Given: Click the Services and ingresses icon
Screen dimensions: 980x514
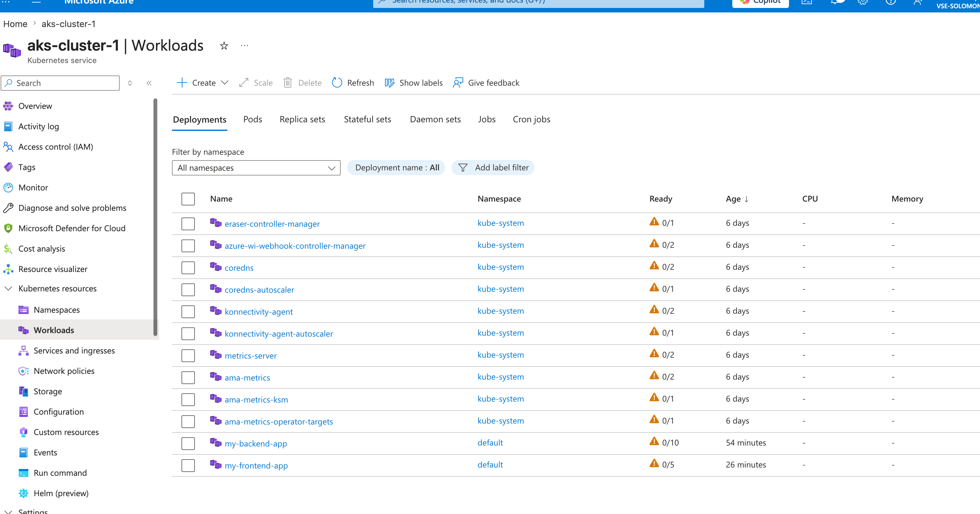Looking at the screenshot, I should pyautogui.click(x=24, y=351).
